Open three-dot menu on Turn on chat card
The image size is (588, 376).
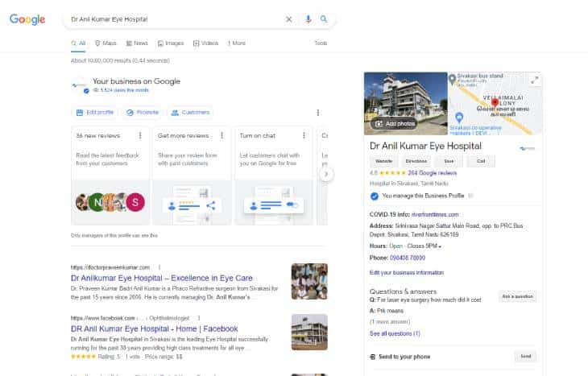pyautogui.click(x=304, y=135)
